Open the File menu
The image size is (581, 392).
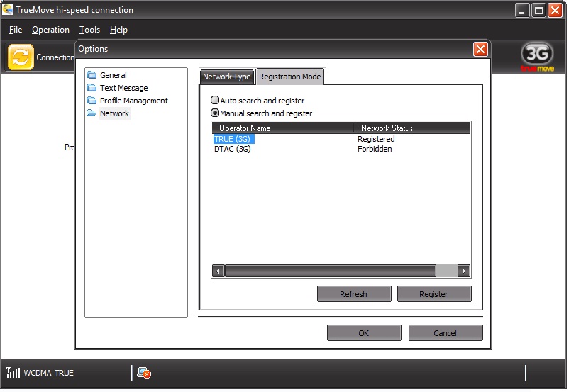(x=16, y=30)
